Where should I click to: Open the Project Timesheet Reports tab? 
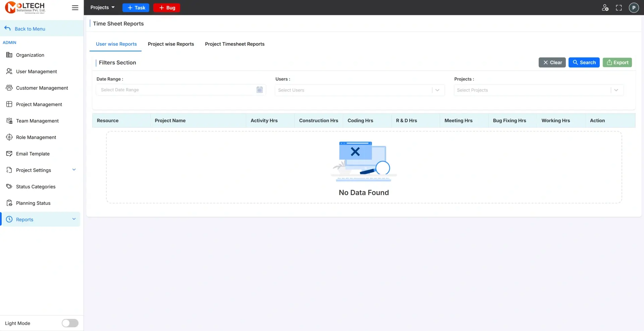(234, 44)
